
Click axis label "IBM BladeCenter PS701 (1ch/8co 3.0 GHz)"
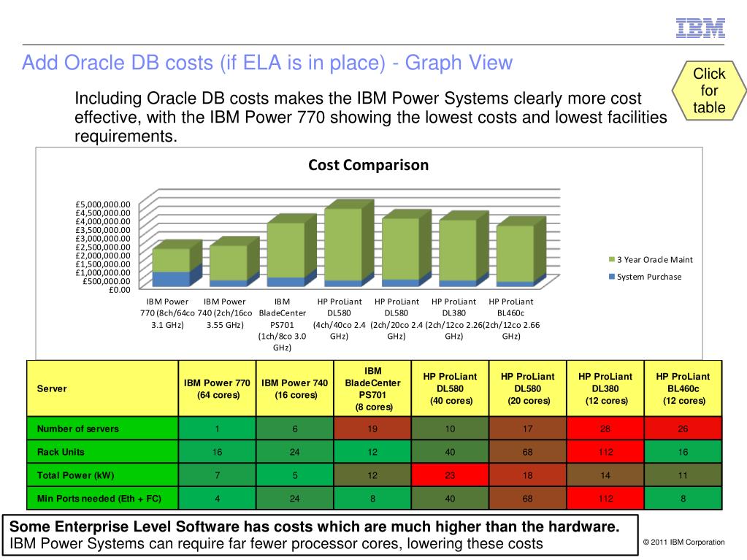pos(282,324)
